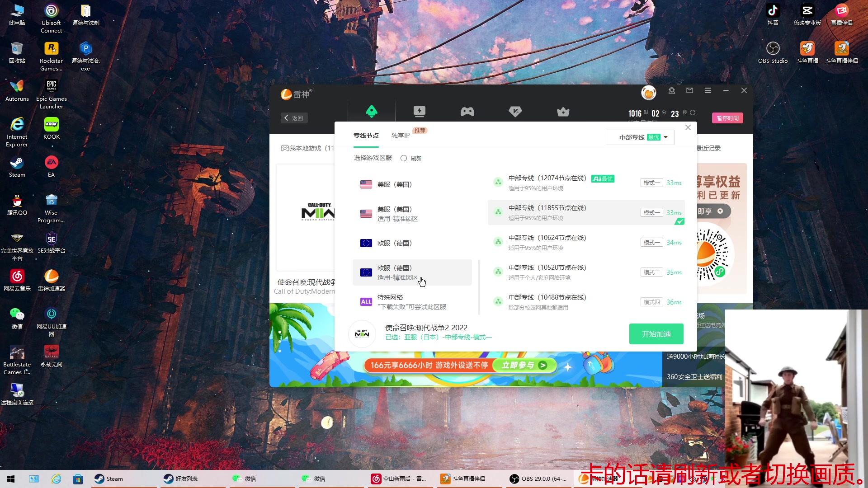Open the coupon tag tab icon
Viewport: 868px width, 488px height.
click(x=515, y=111)
